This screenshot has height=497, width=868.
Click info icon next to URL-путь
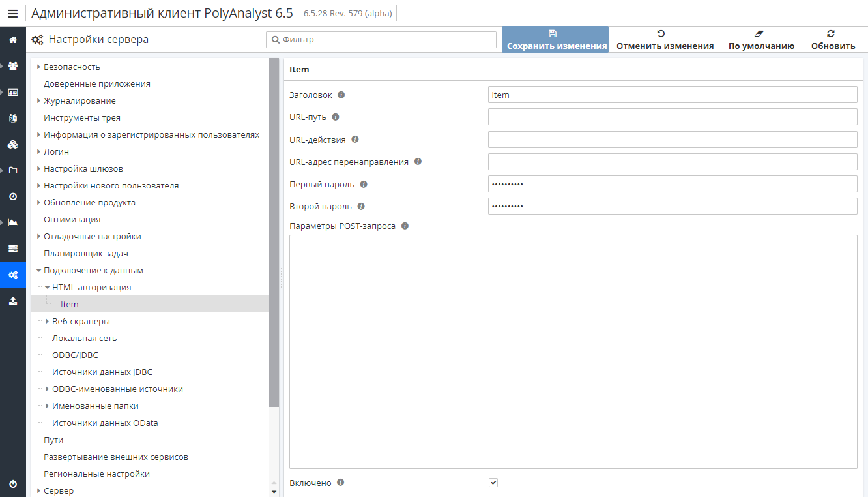[x=336, y=117]
